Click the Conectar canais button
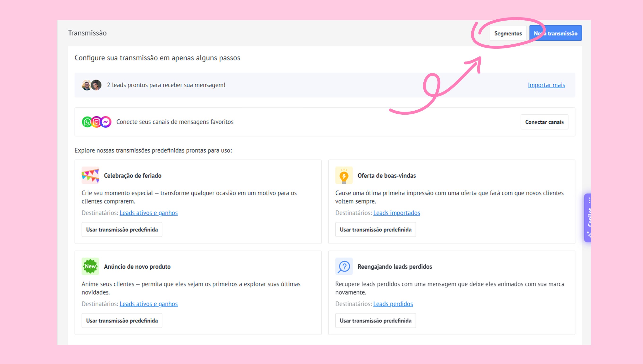Image resolution: width=643 pixels, height=364 pixels. (544, 122)
